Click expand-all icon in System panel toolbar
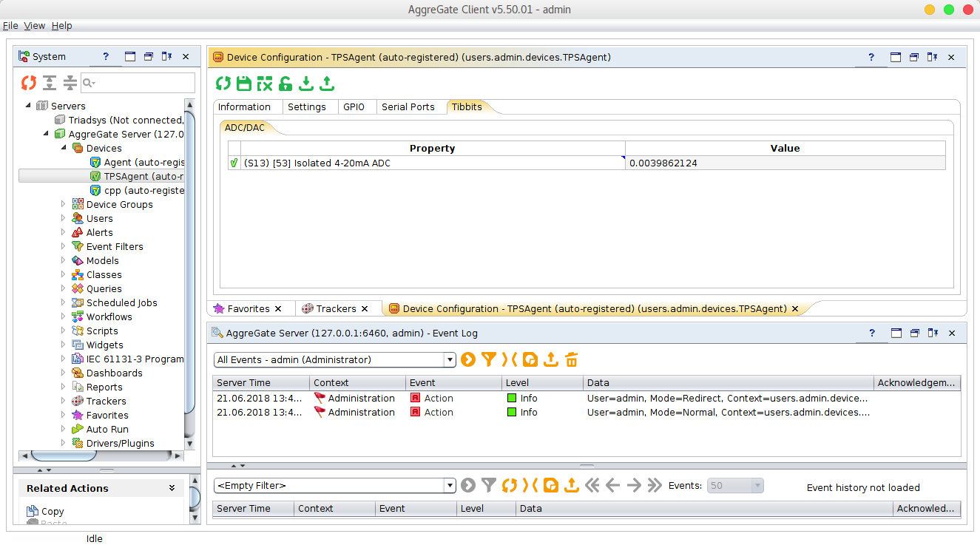980x545 pixels. [50, 83]
